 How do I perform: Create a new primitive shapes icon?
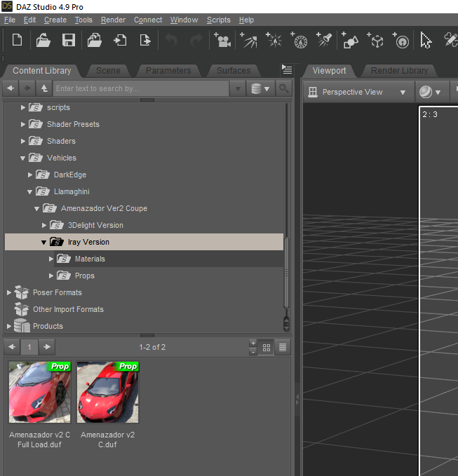coord(350,41)
